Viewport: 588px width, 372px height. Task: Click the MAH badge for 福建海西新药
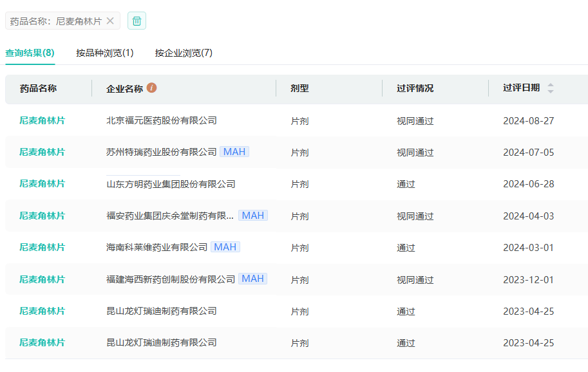(x=252, y=279)
